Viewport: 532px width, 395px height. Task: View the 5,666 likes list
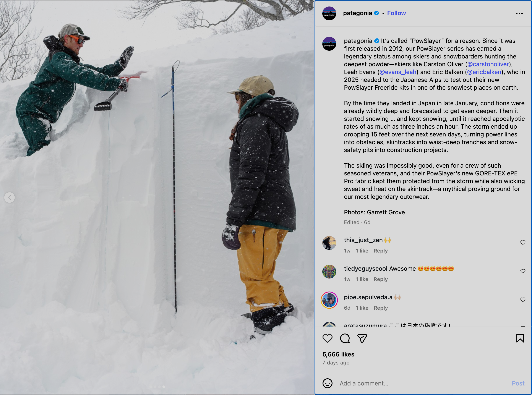[338, 354]
